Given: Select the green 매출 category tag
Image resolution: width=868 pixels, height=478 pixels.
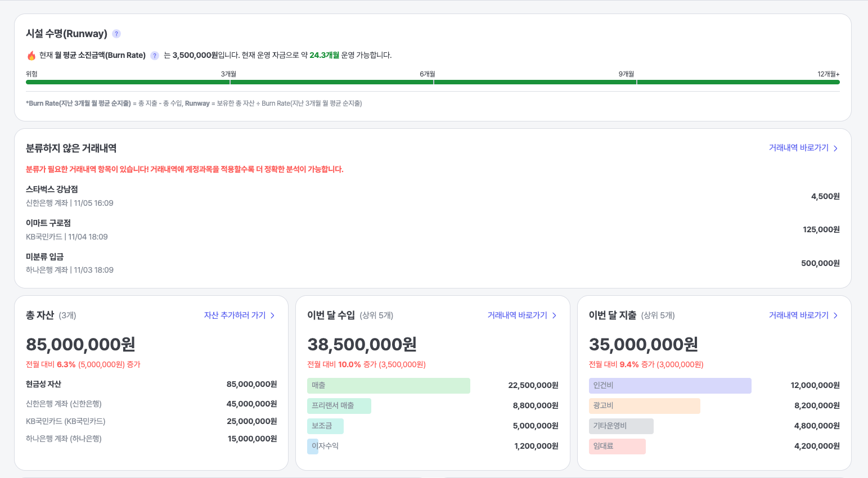Looking at the screenshot, I should pyautogui.click(x=389, y=385).
